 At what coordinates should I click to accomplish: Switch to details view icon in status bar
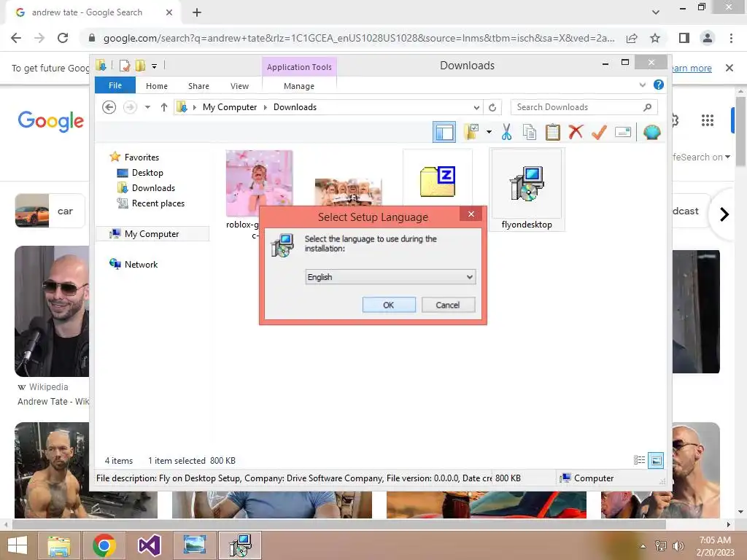[x=639, y=460]
